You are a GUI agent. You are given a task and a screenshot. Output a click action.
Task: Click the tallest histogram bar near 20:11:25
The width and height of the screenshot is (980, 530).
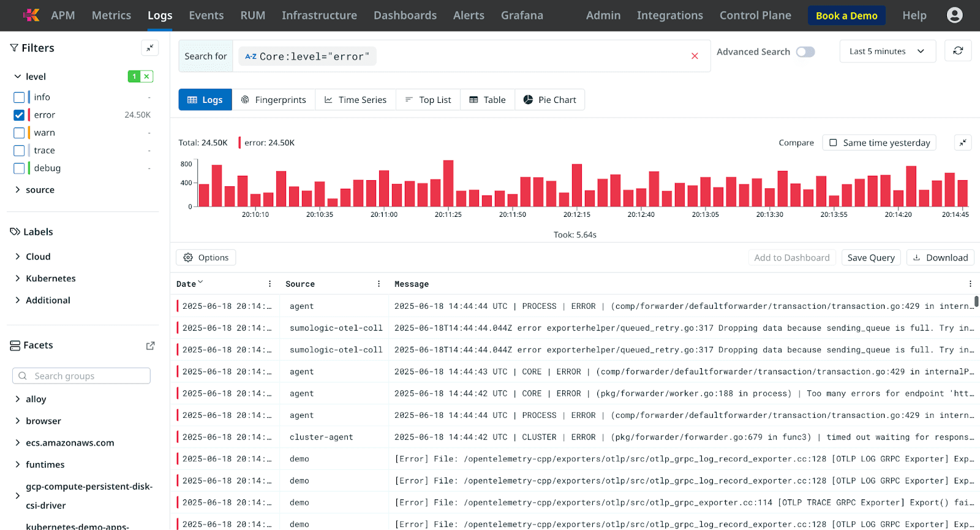(448, 183)
